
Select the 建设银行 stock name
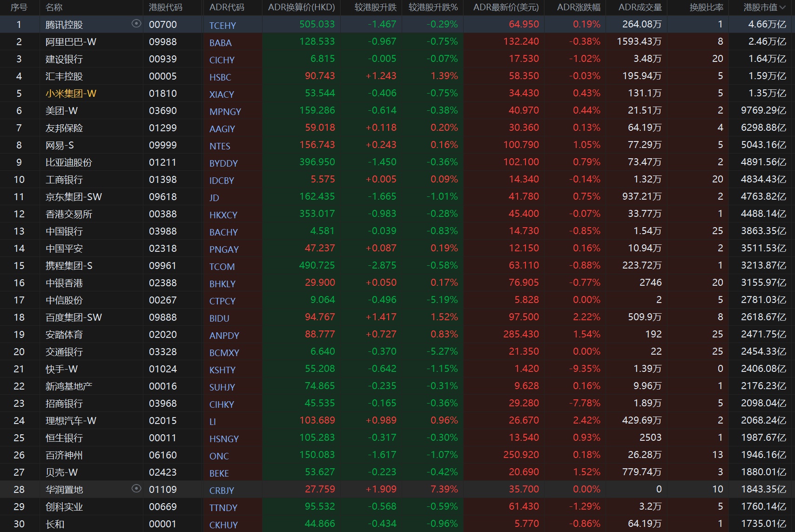[x=64, y=59]
